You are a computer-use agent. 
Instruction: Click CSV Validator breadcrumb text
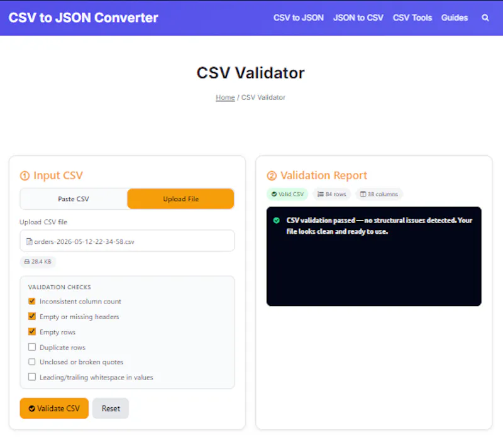[263, 97]
